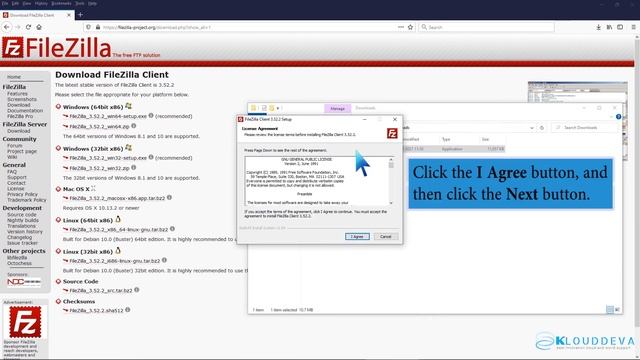
Task: Click info icon beside win64-setup.exe download
Action: click(151, 116)
